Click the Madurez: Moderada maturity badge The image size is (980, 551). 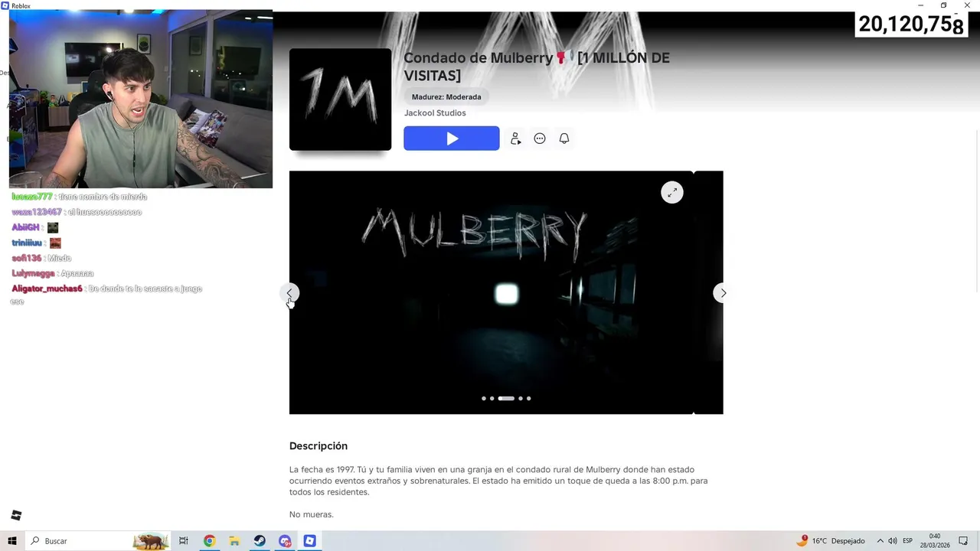pos(446,97)
